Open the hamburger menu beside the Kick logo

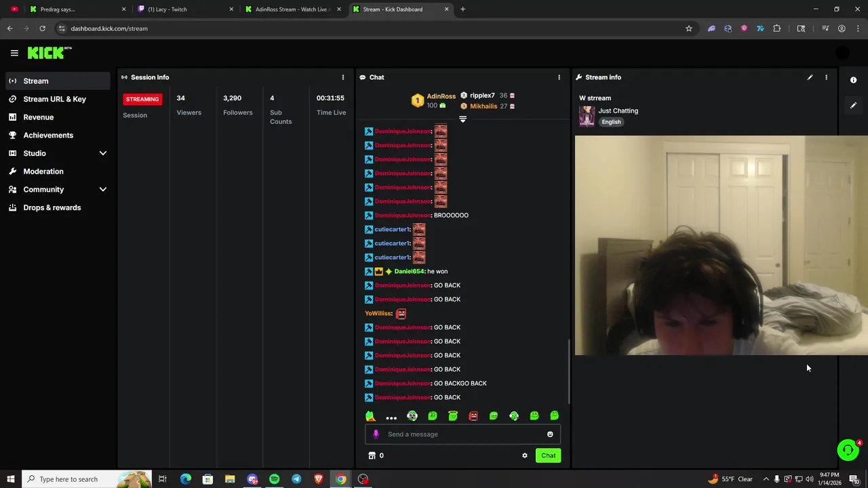coord(14,53)
